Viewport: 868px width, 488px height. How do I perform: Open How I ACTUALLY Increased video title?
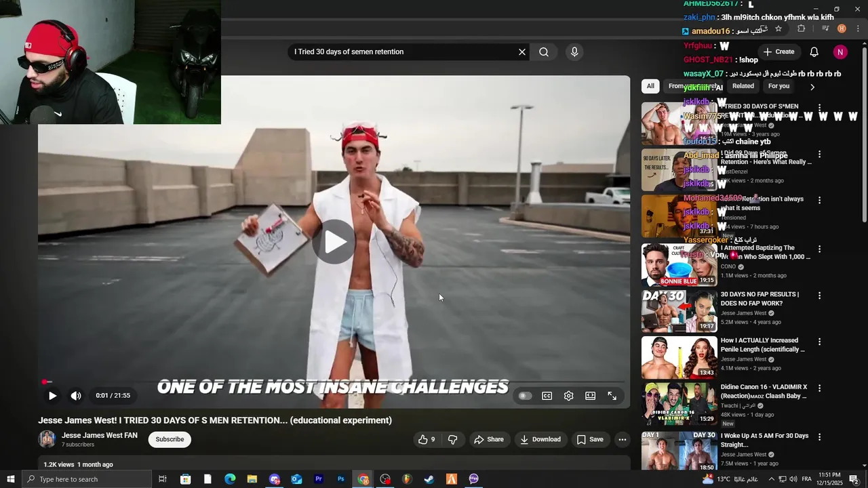point(762,345)
